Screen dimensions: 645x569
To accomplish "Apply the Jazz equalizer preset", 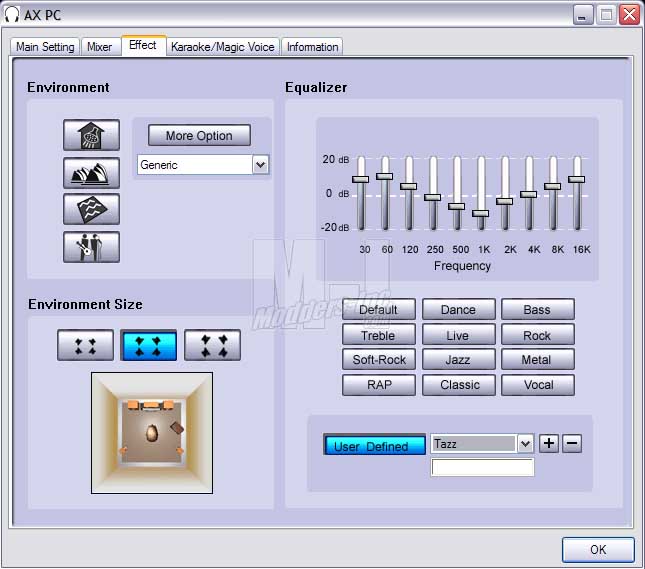I will [459, 360].
